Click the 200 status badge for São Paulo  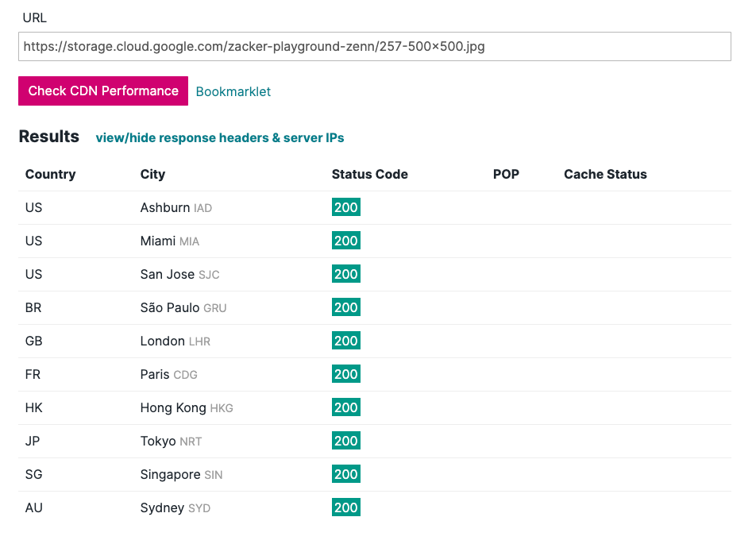[346, 307]
